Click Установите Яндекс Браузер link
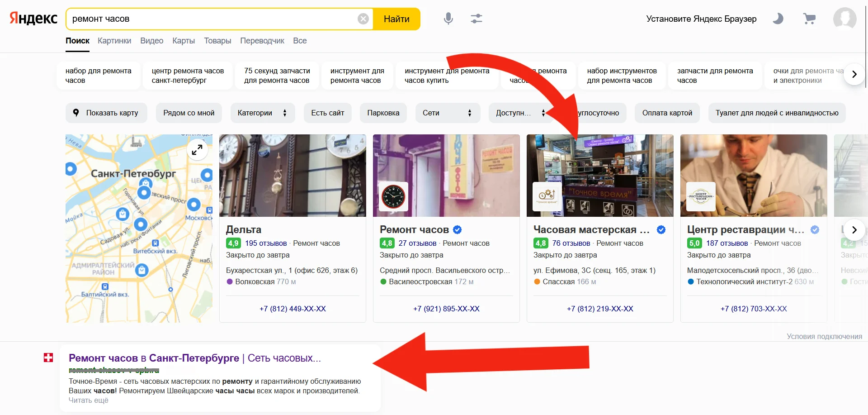 coord(701,19)
